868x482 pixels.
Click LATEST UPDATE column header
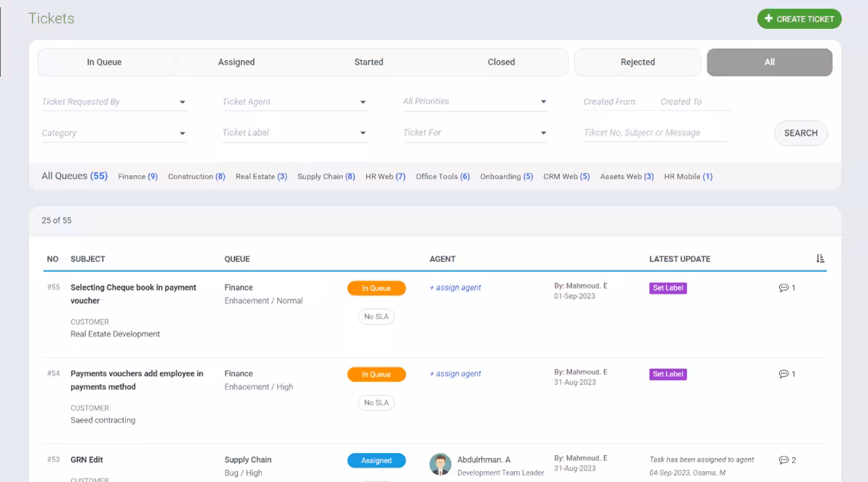[x=680, y=259]
